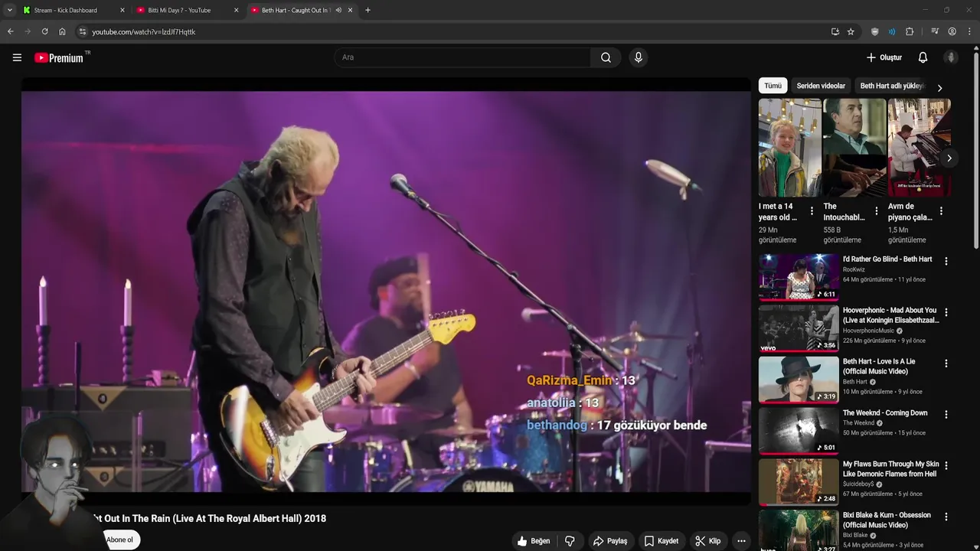
Task: Reload the page
Action: pos(44,31)
